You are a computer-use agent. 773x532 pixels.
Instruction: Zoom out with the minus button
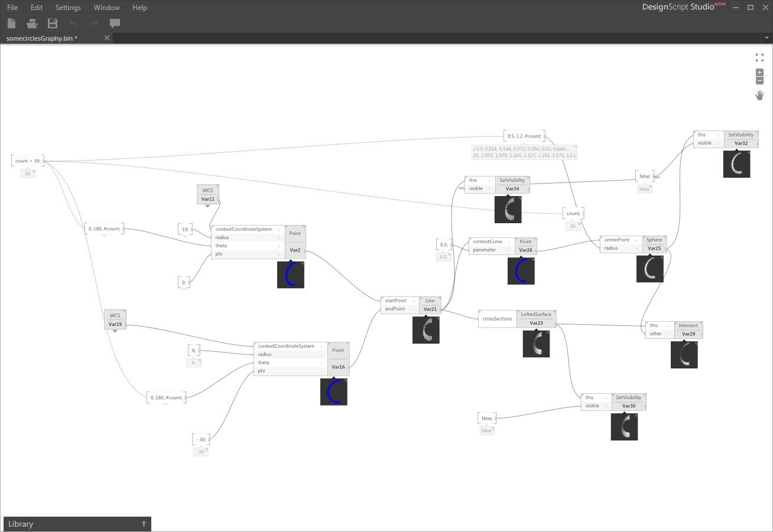pos(759,80)
